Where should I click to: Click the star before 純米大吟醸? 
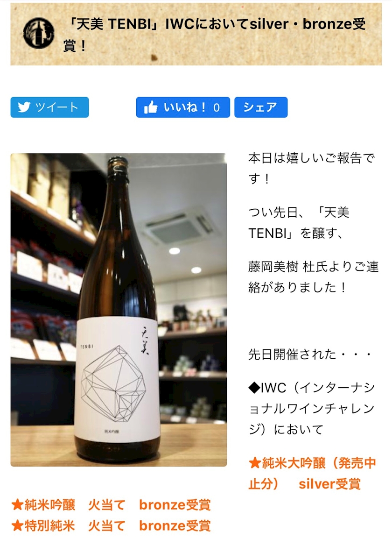[x=254, y=463]
